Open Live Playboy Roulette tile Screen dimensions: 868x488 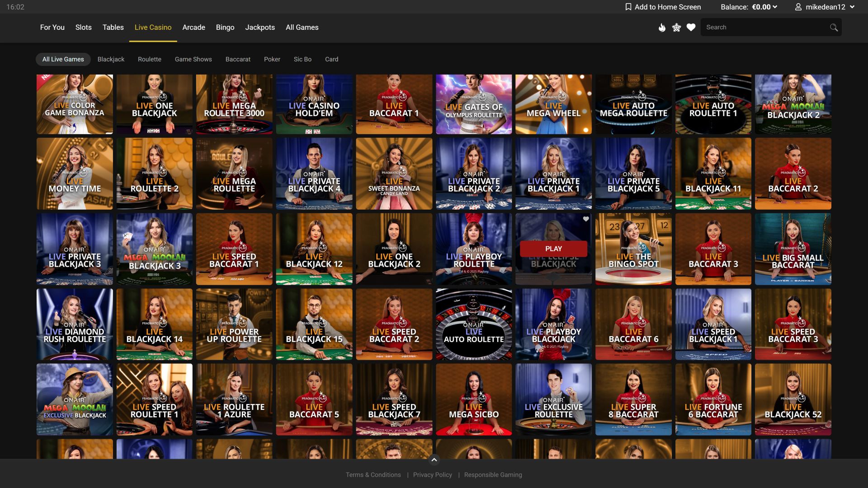474,249
